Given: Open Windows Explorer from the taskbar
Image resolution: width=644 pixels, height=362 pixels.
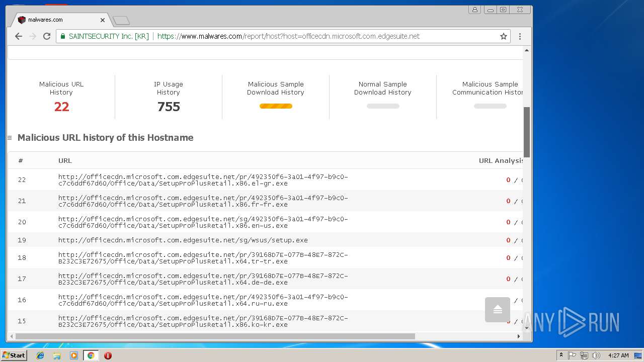Looking at the screenshot, I should click(x=57, y=355).
